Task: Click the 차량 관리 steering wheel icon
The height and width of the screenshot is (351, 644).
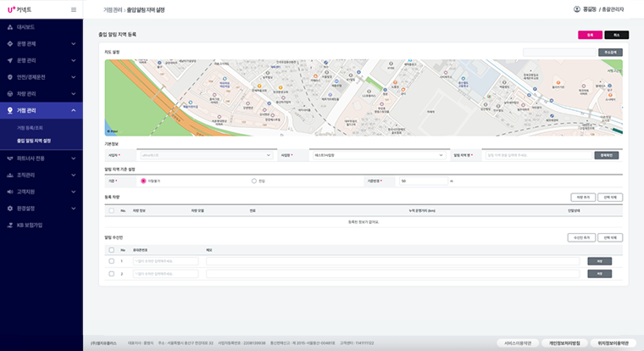Action: [10, 94]
